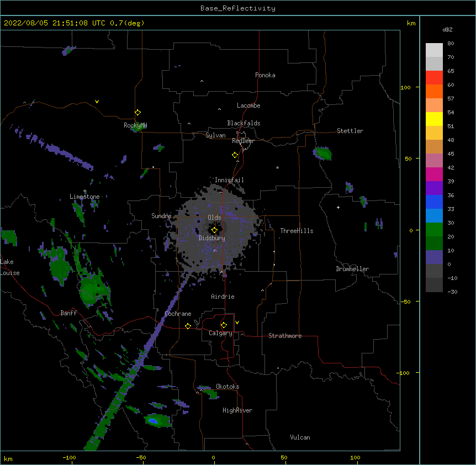
Task: Click the Lake Louise label
Action: click(10, 267)
